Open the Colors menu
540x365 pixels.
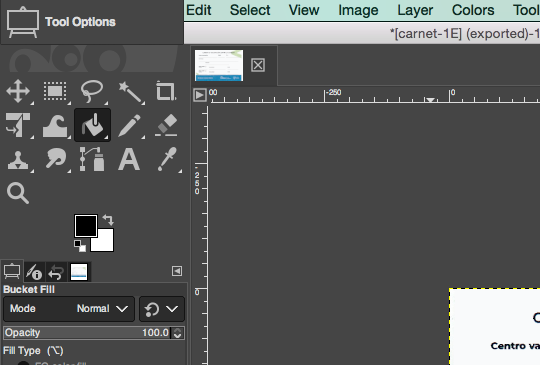point(473,10)
